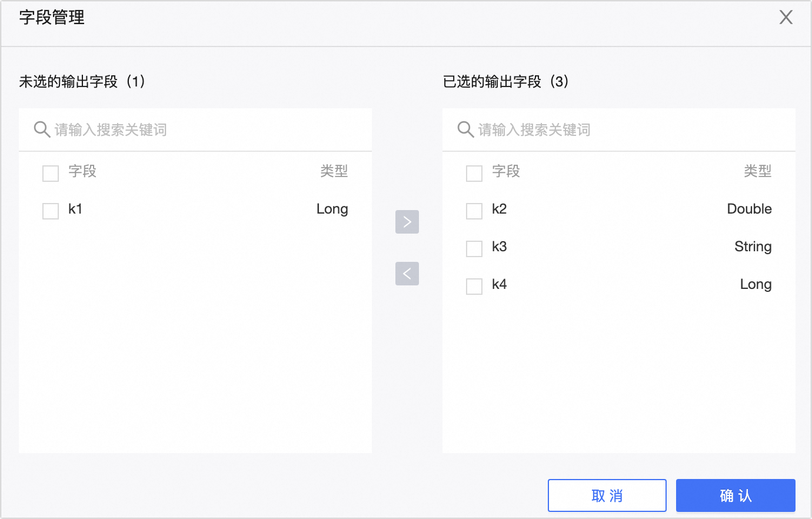Click the 确认 button
The width and height of the screenshot is (812, 519).
(x=736, y=495)
